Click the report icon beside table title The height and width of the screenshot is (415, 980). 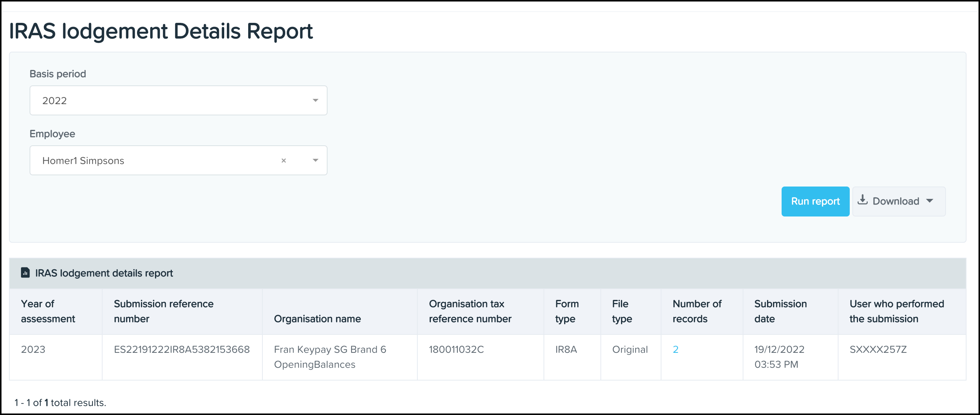25,273
